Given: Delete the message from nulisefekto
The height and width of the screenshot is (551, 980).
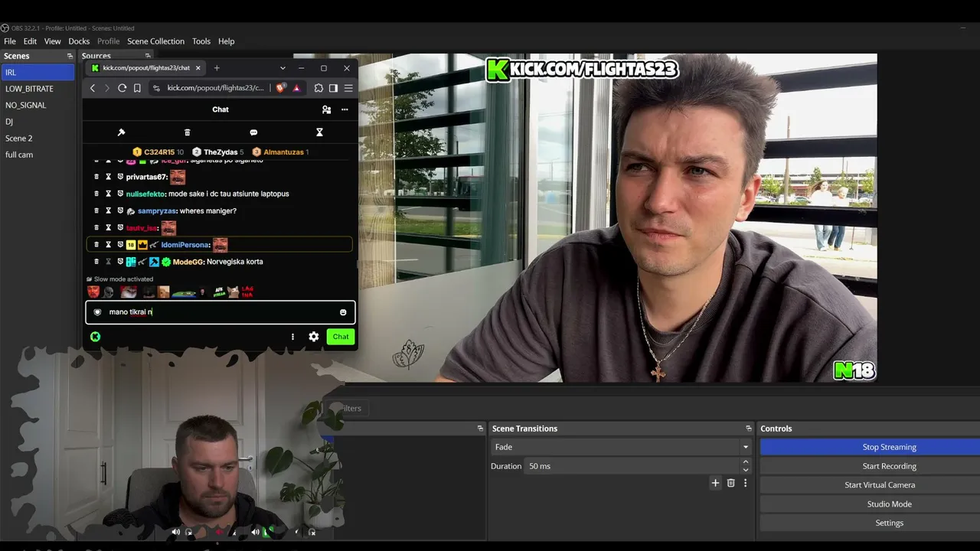Looking at the screenshot, I should click(96, 194).
